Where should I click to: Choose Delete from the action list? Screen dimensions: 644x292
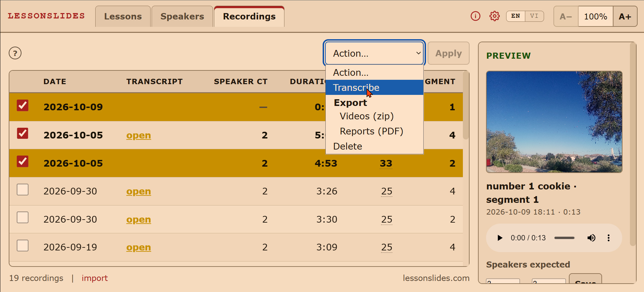pos(374,146)
